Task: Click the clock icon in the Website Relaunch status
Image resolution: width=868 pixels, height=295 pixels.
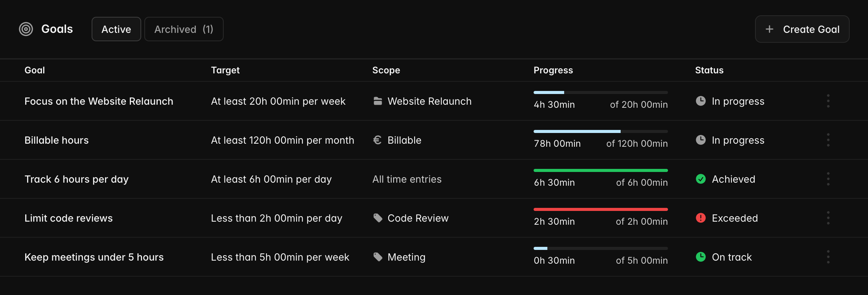Action: click(x=701, y=101)
